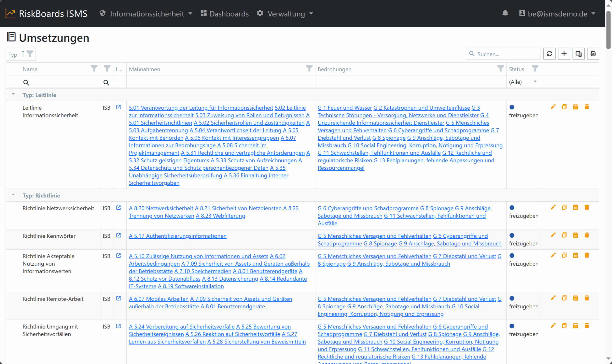Open the A 5.17 Authentifizierungsinformationen link
Screen dimensions: 612x364
pyautogui.click(x=178, y=236)
